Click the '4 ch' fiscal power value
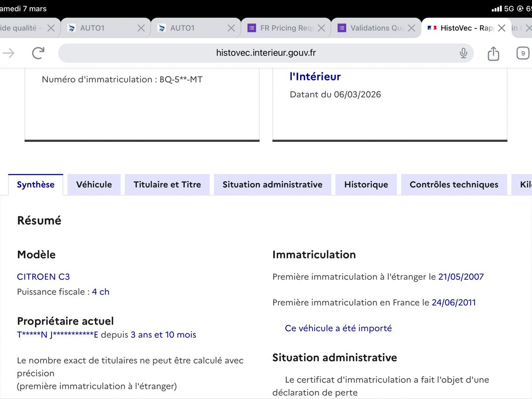The height and width of the screenshot is (399, 532). pyautogui.click(x=101, y=292)
